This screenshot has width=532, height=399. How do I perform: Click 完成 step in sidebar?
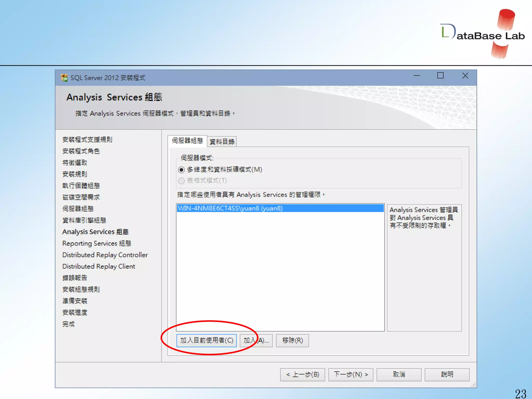pyautogui.click(x=69, y=324)
